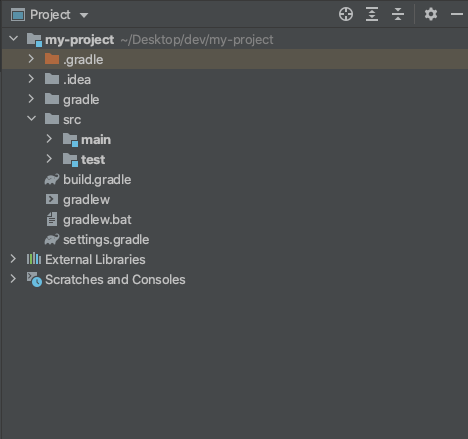Expand the .gradle folder
This screenshot has height=439, width=468.
[x=31, y=59]
